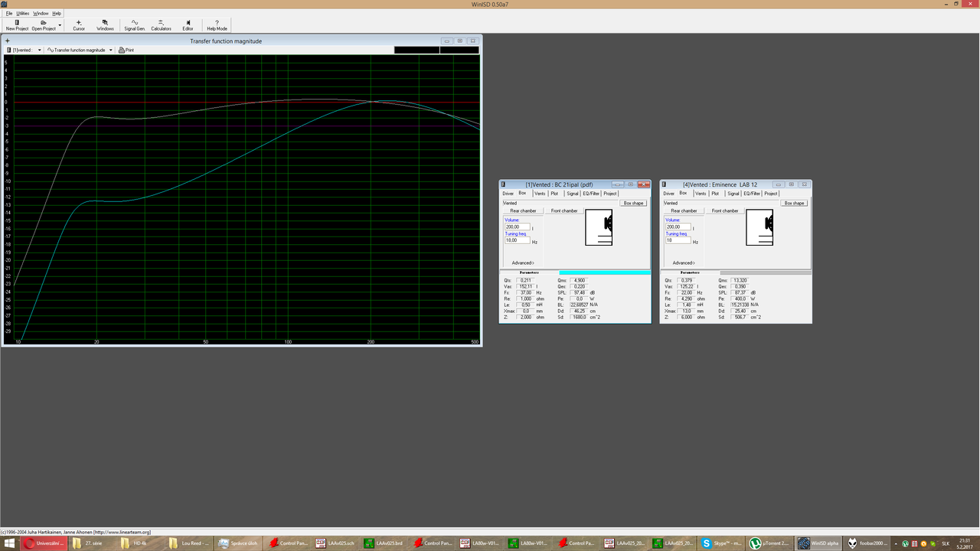The image size is (980, 551).
Task: Click the cyan plot color bar
Action: click(x=605, y=272)
